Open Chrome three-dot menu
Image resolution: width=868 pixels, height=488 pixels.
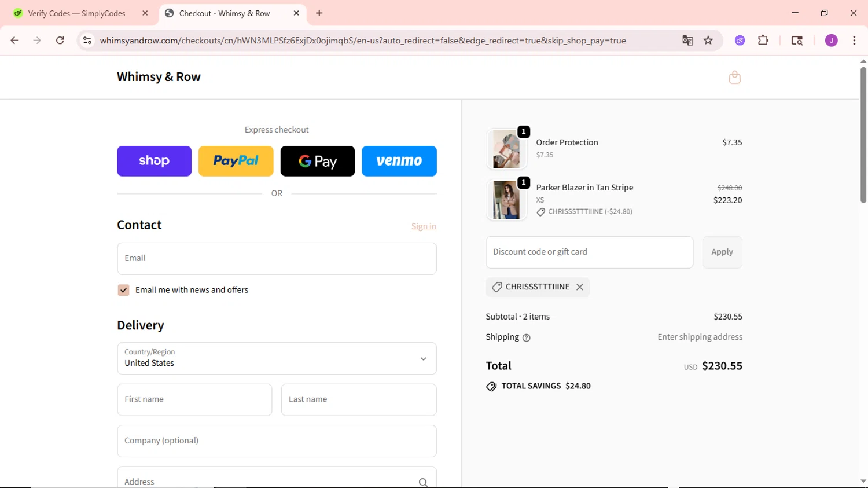(854, 41)
